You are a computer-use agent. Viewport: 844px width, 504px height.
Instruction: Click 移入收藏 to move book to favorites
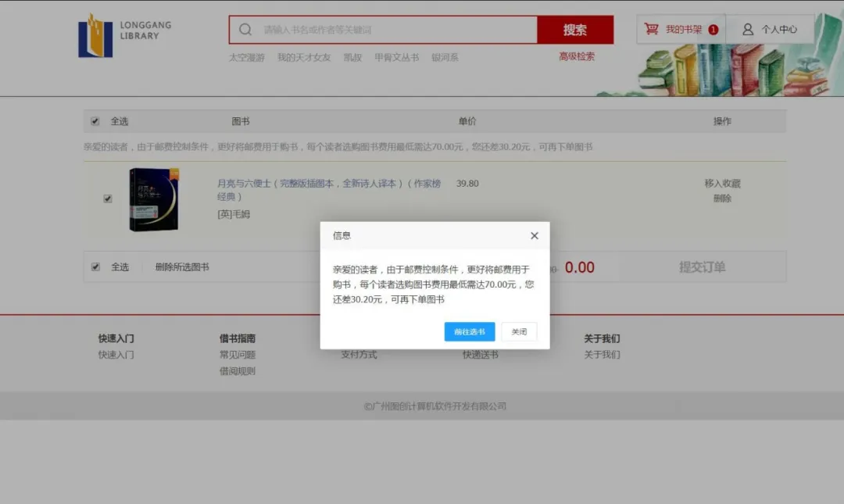point(722,184)
